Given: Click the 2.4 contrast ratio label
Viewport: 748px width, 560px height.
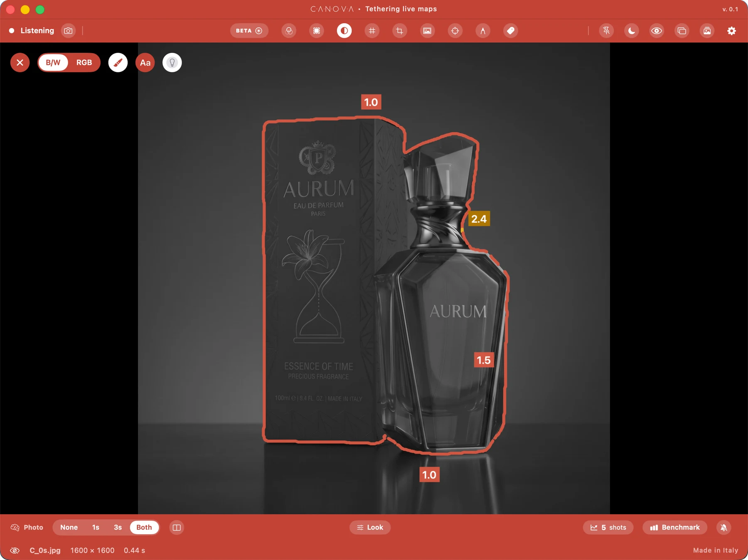Looking at the screenshot, I should [479, 219].
